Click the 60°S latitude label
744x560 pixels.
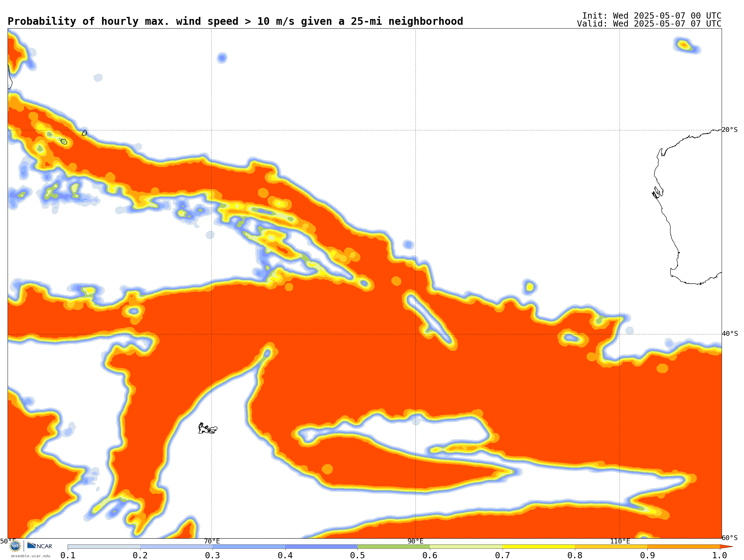[730, 538]
